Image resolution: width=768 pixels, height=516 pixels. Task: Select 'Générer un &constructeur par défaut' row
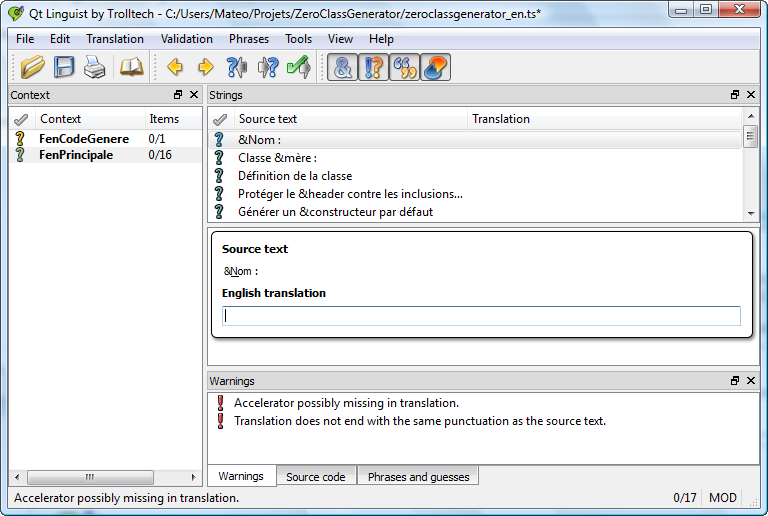pyautogui.click(x=475, y=212)
